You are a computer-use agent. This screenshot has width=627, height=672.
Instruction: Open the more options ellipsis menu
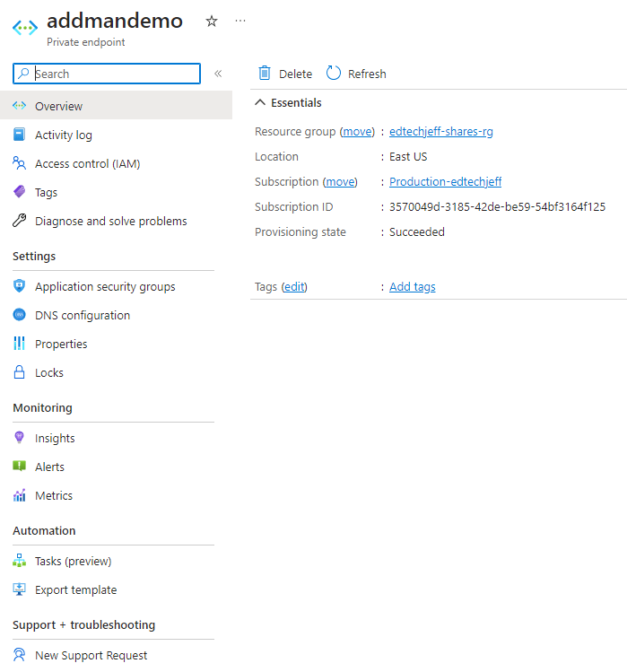239,21
